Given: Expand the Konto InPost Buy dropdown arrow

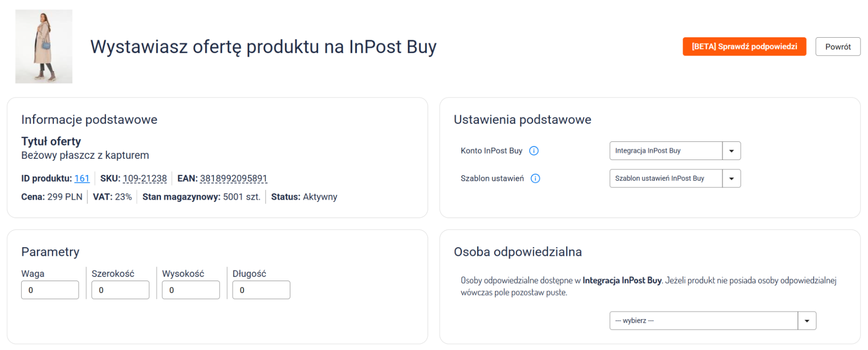Looking at the screenshot, I should 731,151.
